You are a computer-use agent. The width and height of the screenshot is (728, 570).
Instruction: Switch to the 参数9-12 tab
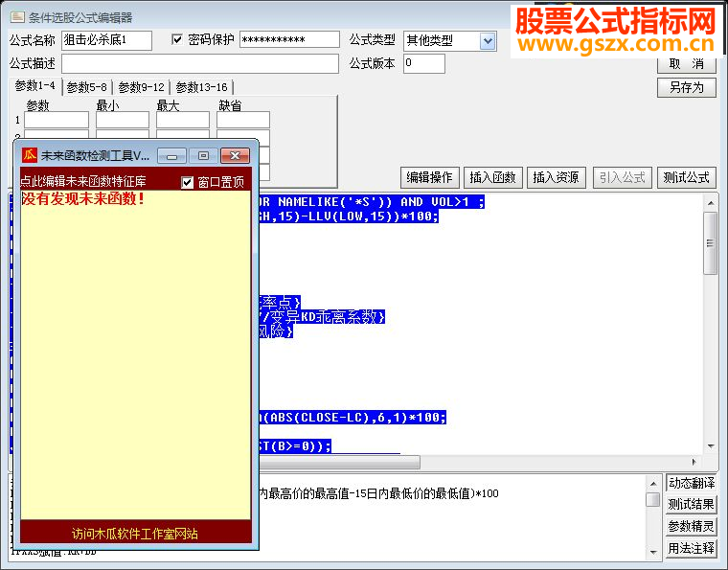pyautogui.click(x=142, y=87)
